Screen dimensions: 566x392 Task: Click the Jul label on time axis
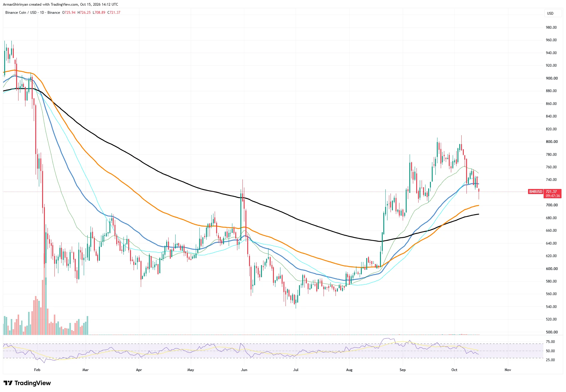pyautogui.click(x=296, y=370)
